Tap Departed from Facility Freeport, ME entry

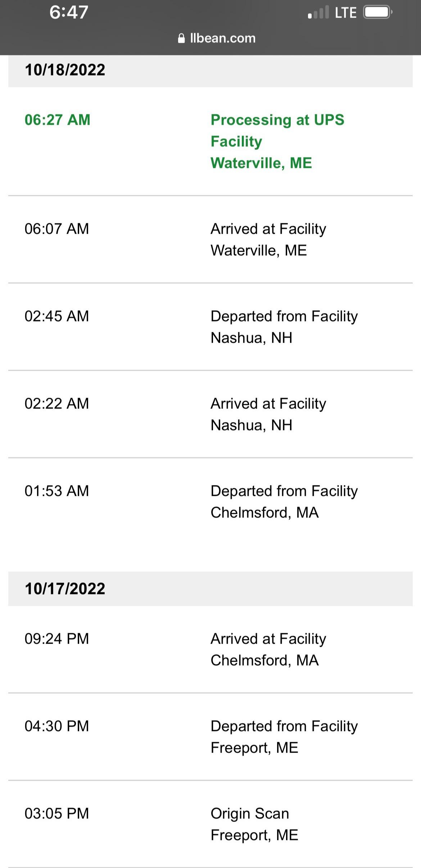284,737
